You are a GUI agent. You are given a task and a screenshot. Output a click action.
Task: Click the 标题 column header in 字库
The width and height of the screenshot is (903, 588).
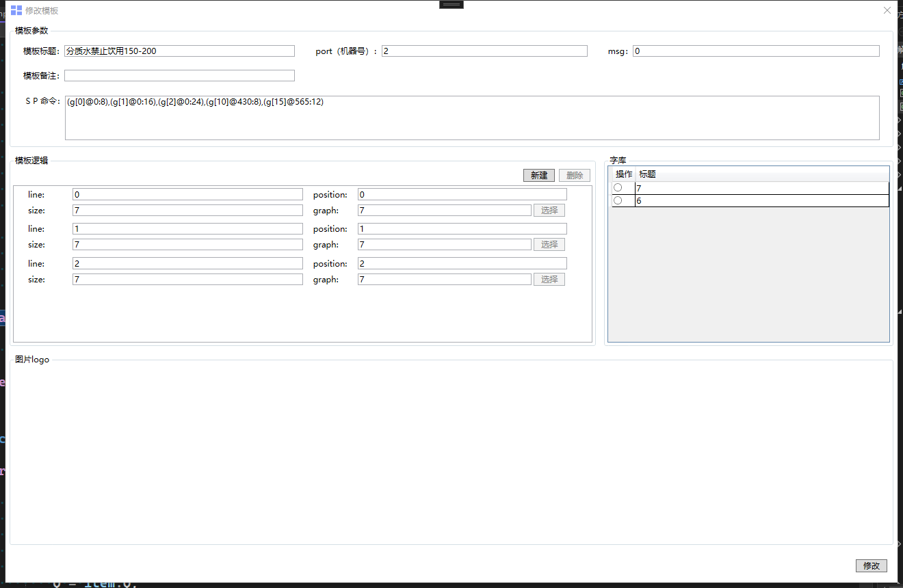[762, 174]
